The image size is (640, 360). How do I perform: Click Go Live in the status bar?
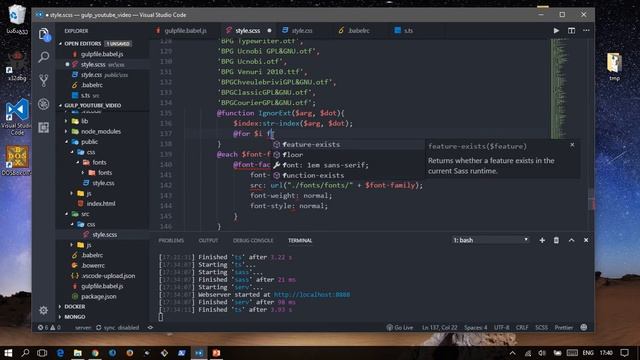(400, 327)
